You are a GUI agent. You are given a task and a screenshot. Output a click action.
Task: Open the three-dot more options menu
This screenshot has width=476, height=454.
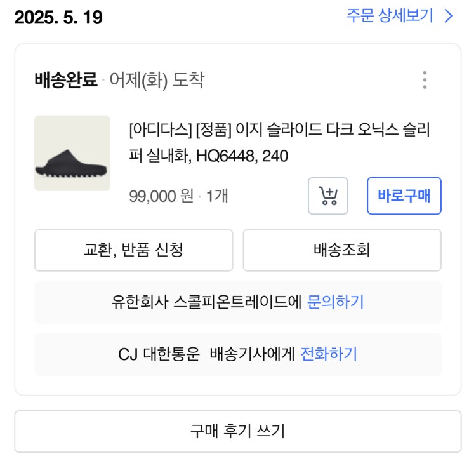[x=425, y=80]
